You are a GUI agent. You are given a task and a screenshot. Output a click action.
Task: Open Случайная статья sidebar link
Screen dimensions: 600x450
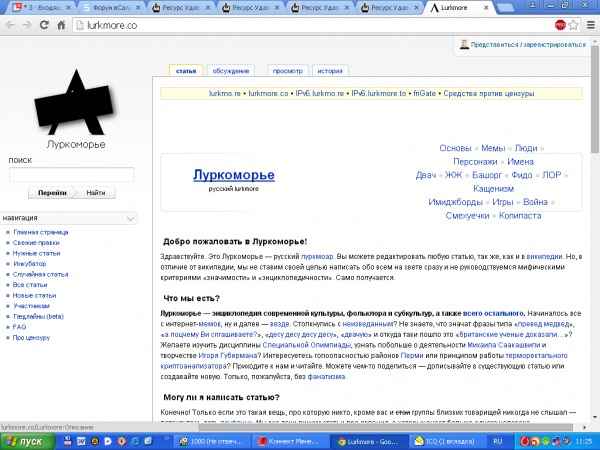point(40,274)
